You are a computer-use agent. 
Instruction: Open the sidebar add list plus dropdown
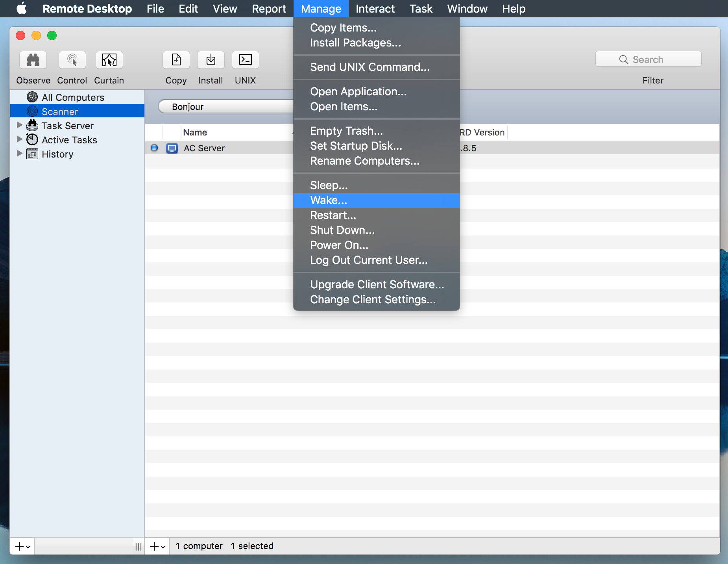click(x=22, y=546)
